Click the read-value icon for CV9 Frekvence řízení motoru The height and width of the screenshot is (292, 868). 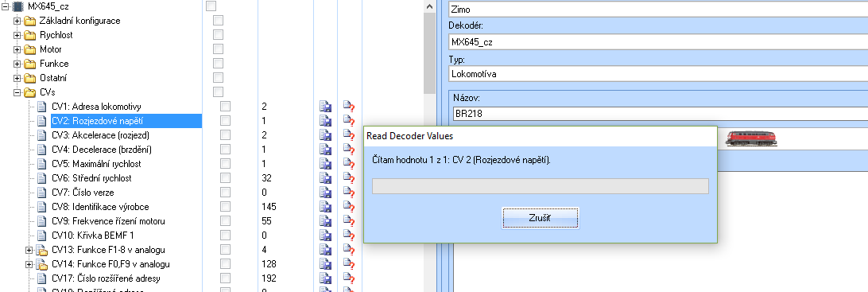[x=348, y=222]
